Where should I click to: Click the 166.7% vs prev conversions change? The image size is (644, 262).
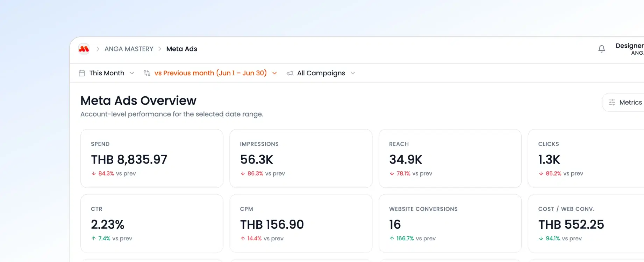click(413, 239)
